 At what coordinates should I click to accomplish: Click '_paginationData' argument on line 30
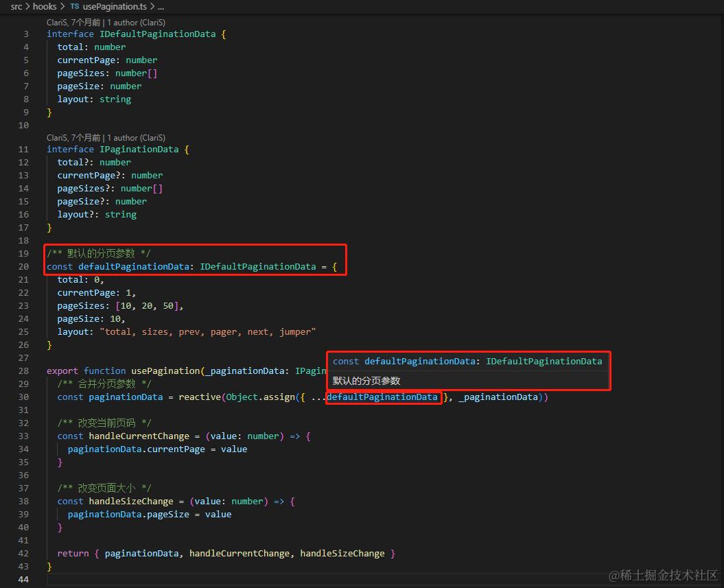(498, 397)
